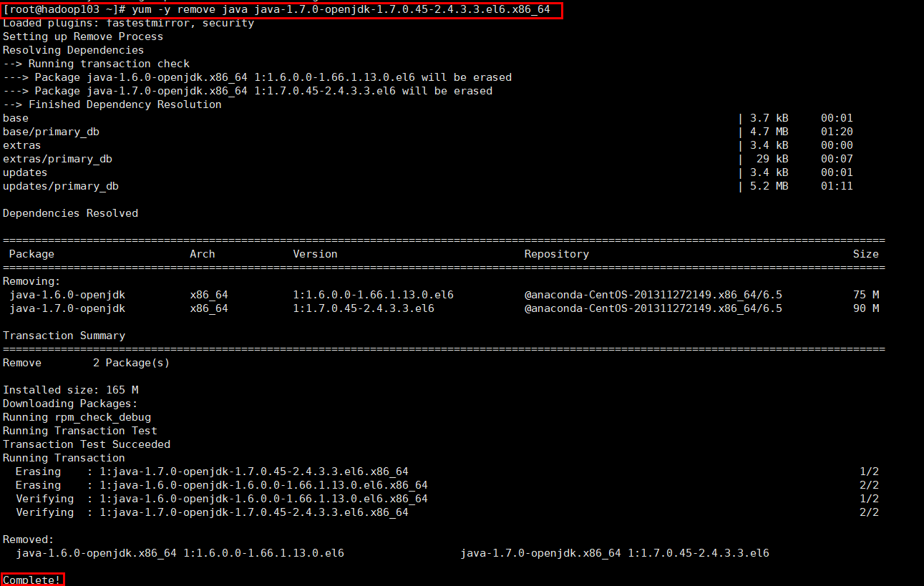The width and height of the screenshot is (924, 586).
Task: Click the 'Version' column header
Action: pyautogui.click(x=315, y=254)
